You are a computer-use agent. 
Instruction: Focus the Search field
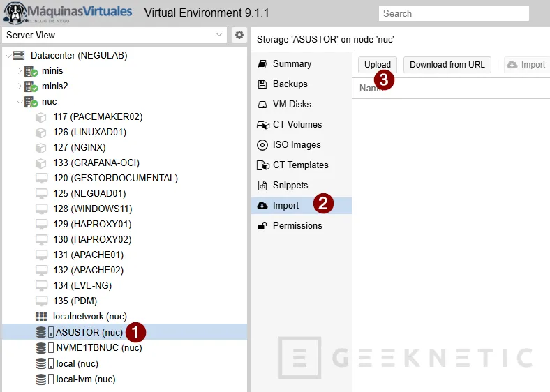click(454, 13)
